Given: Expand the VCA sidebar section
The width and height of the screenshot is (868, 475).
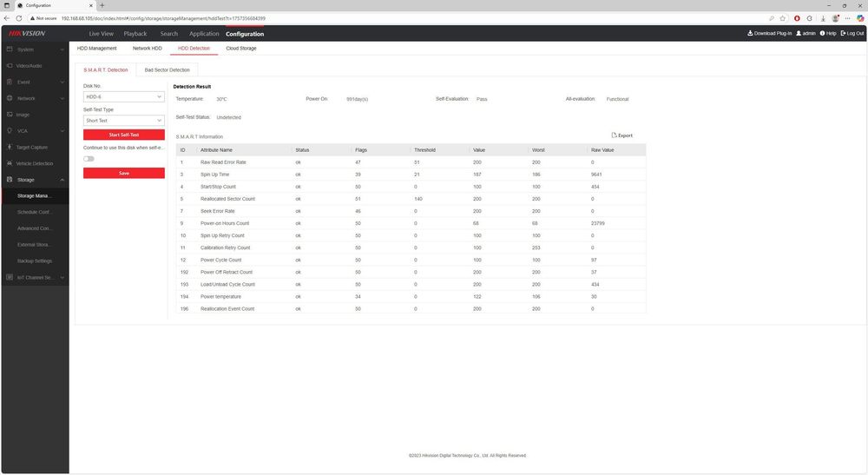Looking at the screenshot, I should point(62,131).
